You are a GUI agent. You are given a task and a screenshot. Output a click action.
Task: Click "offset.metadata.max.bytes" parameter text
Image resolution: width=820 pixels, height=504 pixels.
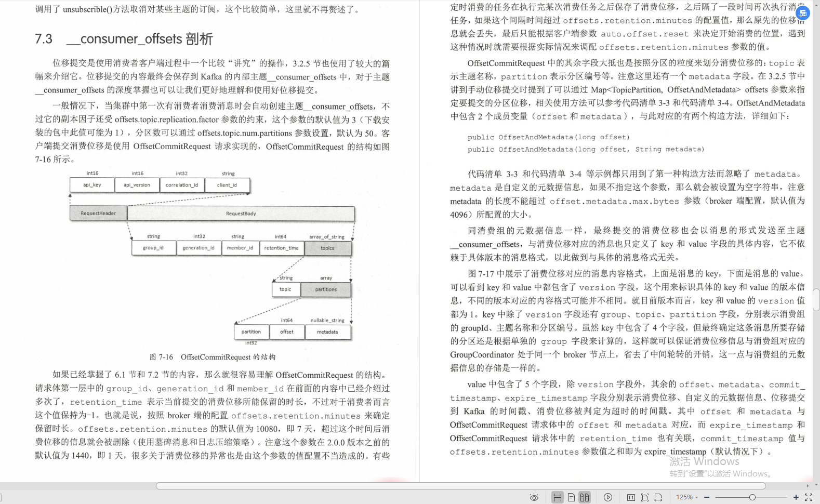point(614,201)
